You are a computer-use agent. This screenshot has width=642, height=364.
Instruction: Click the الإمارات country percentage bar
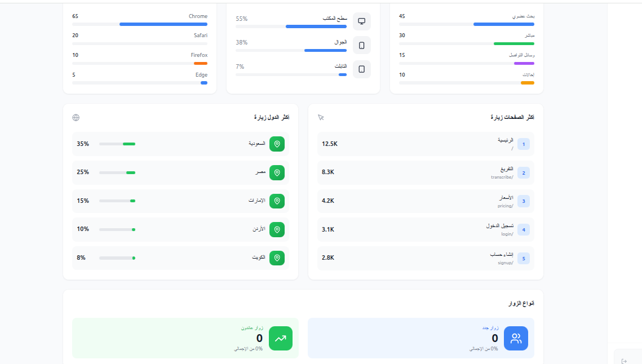click(x=117, y=201)
